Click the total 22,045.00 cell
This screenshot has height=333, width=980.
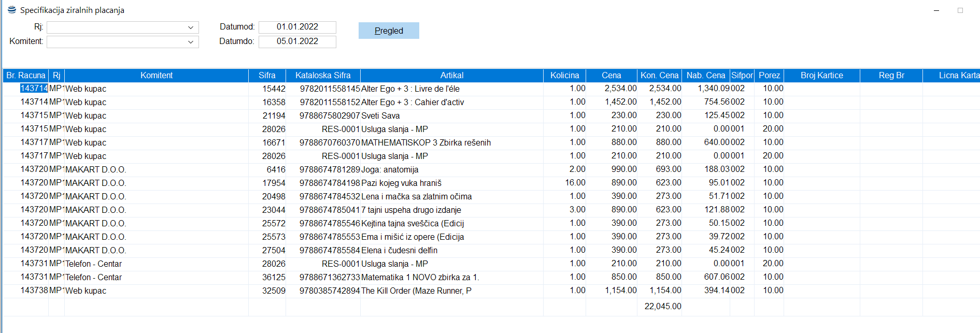point(662,307)
